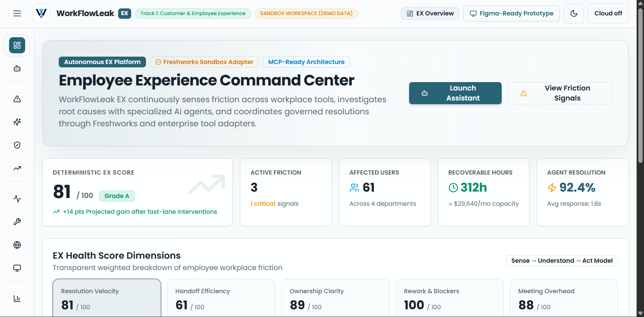Screen dimensions: 644x317
Task: Select the dashboard grid sidebar icon
Action: click(17, 45)
